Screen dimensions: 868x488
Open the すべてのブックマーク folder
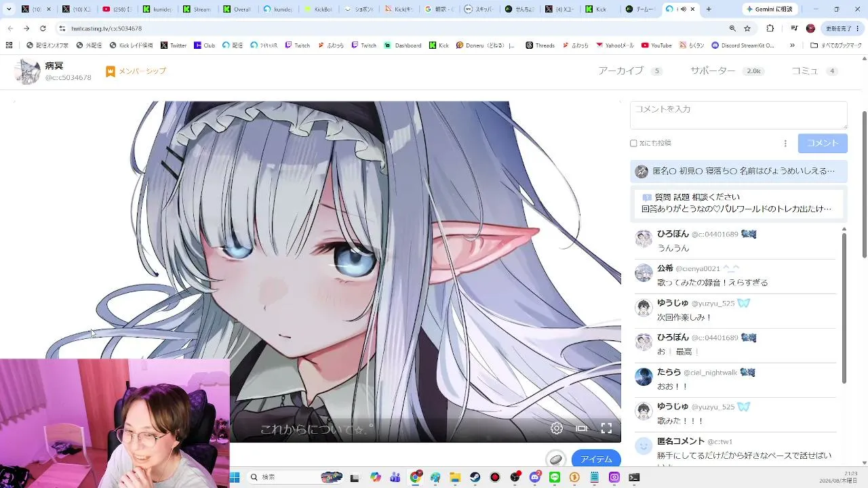[835, 45]
